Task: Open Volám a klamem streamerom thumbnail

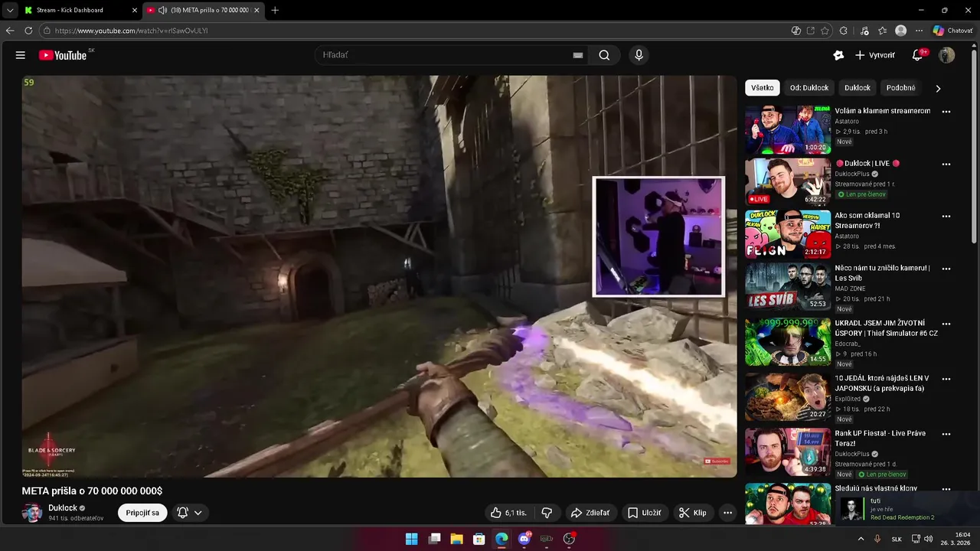Action: [x=788, y=129]
